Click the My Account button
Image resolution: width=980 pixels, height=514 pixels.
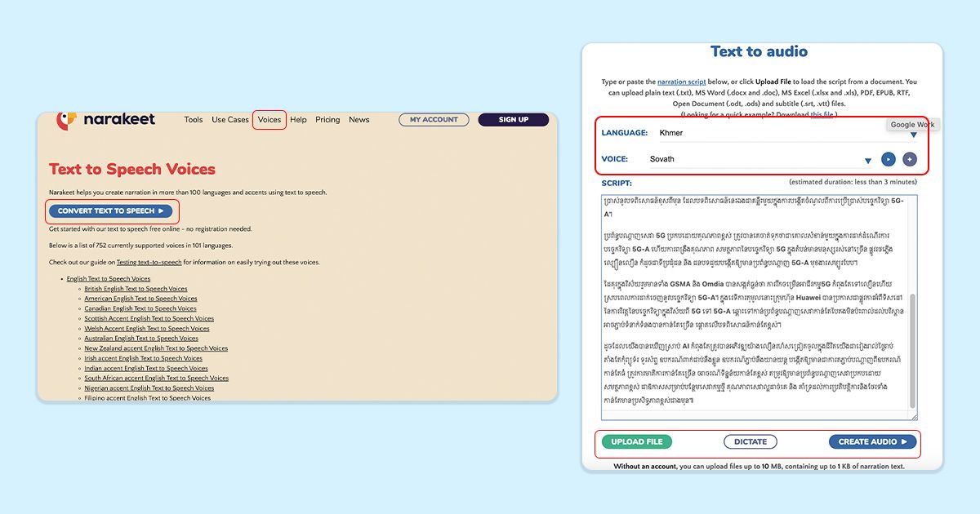[x=434, y=120]
